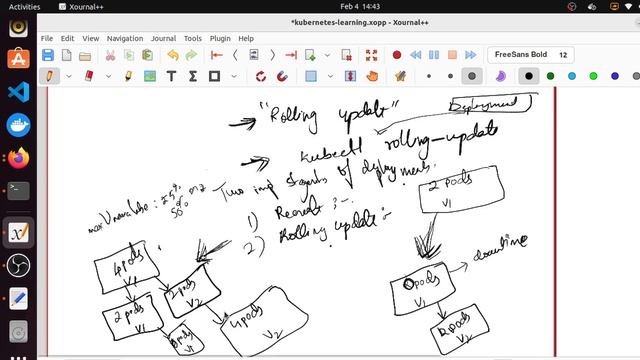This screenshot has width=640, height=360.
Task: Open the Edit menu
Action: pyautogui.click(x=67, y=38)
